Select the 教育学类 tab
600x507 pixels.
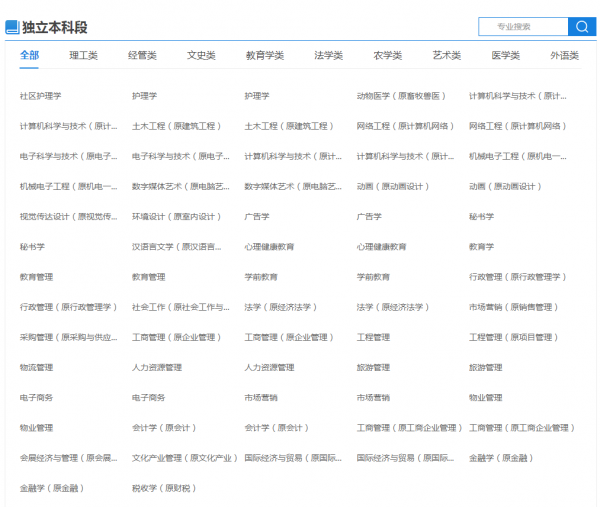(x=265, y=55)
